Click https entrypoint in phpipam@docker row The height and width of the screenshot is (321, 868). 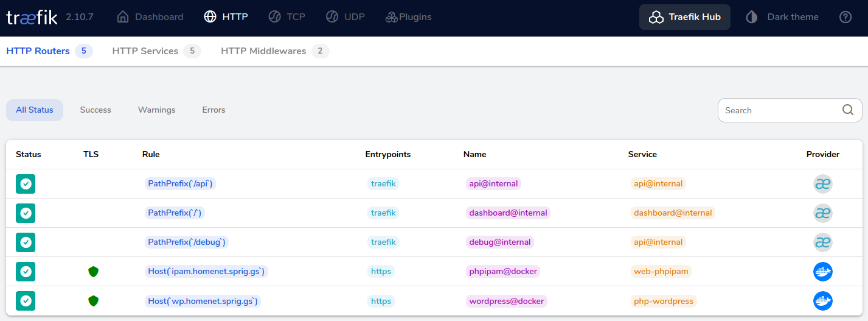(x=381, y=271)
